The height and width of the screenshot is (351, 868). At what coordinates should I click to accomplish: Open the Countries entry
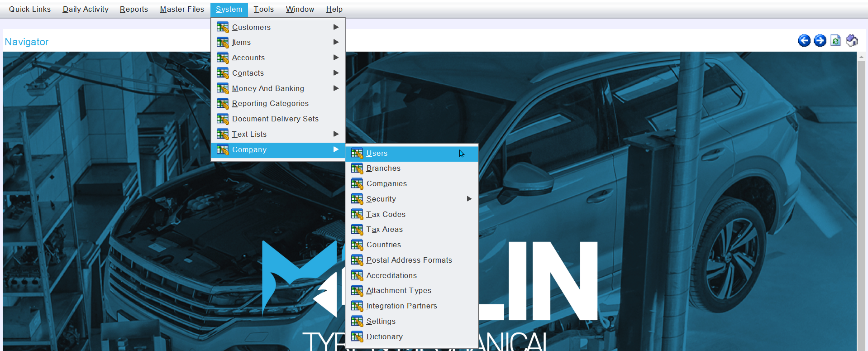click(412, 245)
